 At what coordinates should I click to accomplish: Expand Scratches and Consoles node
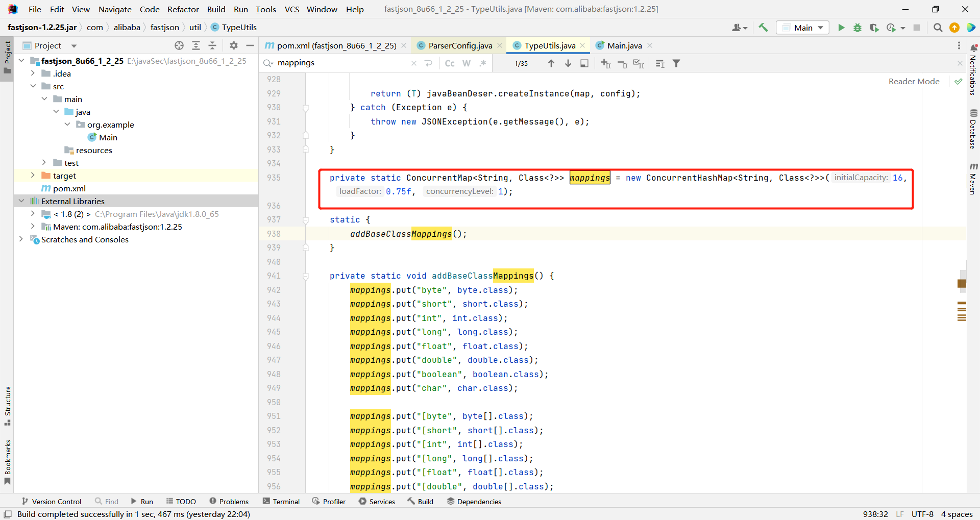pyautogui.click(x=21, y=239)
